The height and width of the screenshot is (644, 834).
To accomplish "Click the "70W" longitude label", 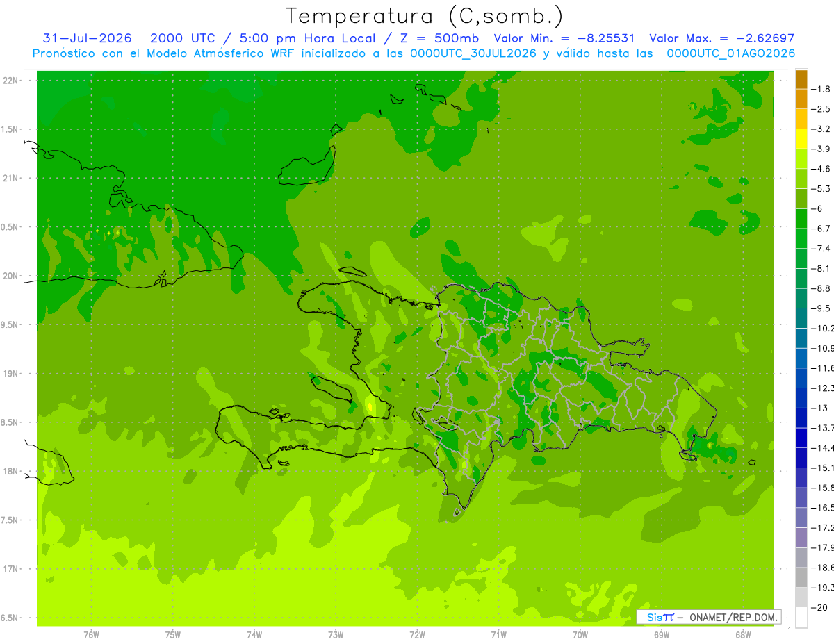I will (x=580, y=635).
